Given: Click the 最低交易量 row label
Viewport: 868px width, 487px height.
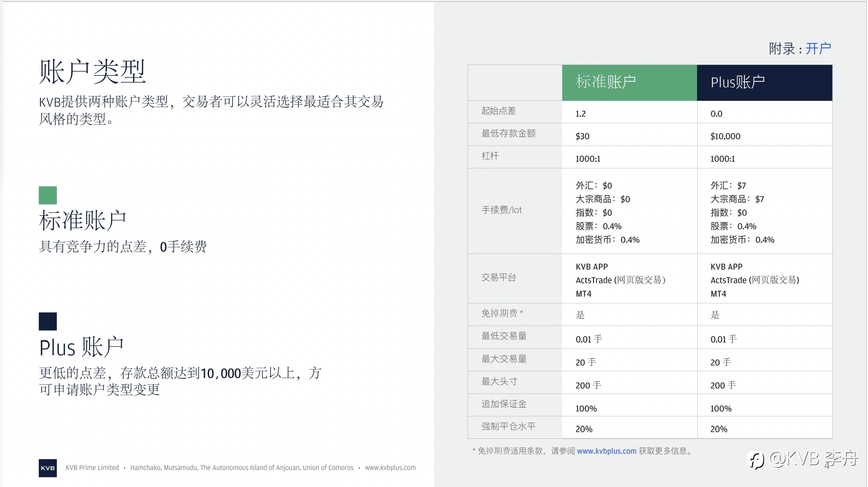Looking at the screenshot, I should tap(504, 336).
